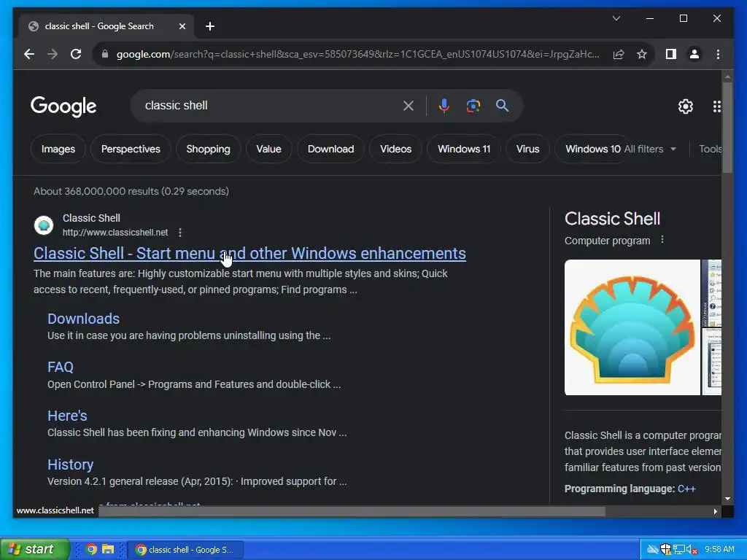Click the taskbar clock showing 9:58 AM

click(x=719, y=550)
